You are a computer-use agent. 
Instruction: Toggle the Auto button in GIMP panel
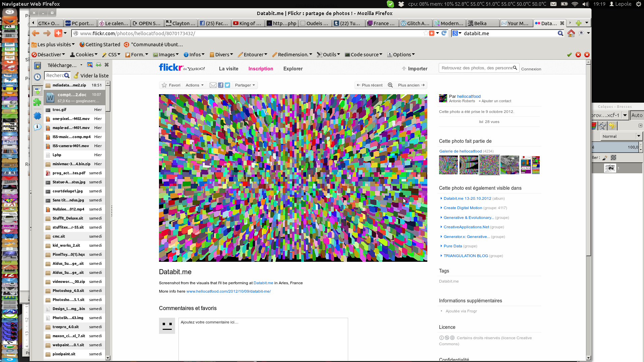[x=637, y=115]
